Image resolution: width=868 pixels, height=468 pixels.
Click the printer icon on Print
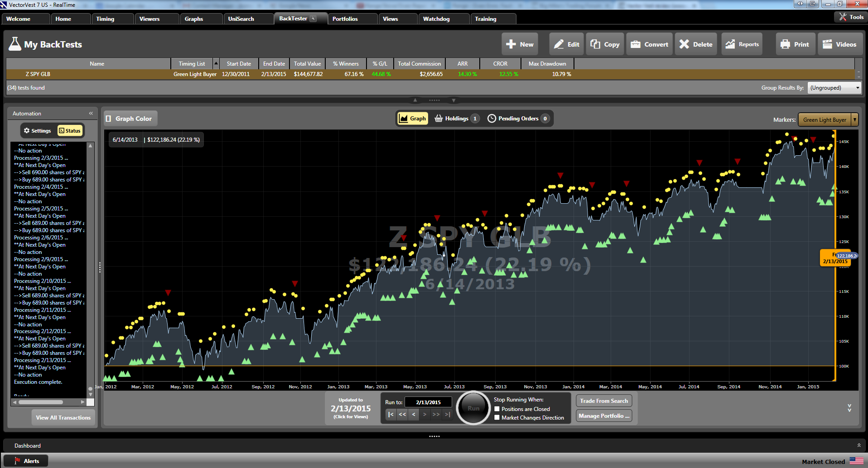coord(785,44)
